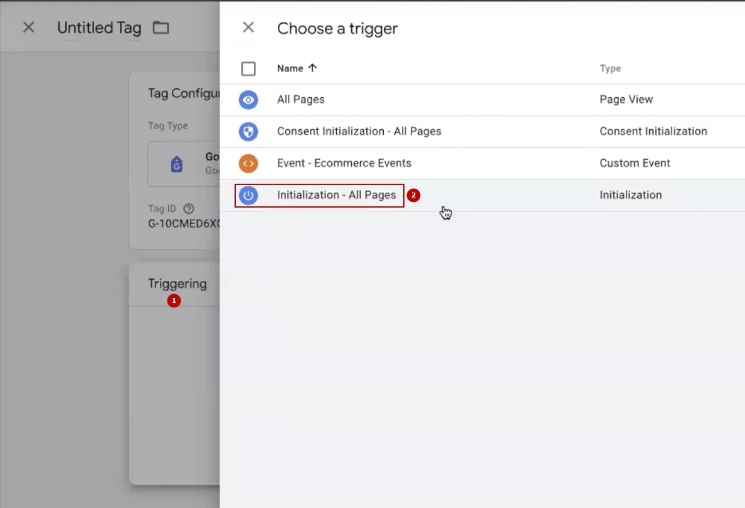Screen dimensions: 745x508
Task: Open the Triggering section
Action: click(177, 284)
